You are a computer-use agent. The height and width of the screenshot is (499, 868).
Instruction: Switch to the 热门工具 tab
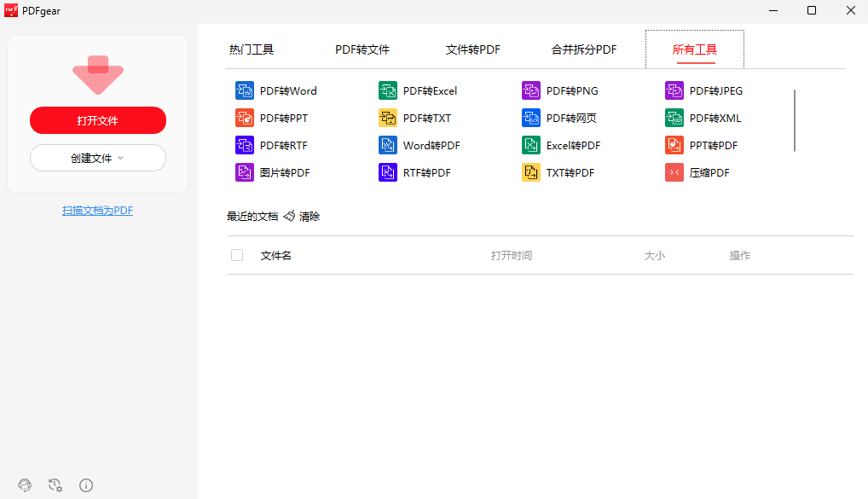pos(251,49)
